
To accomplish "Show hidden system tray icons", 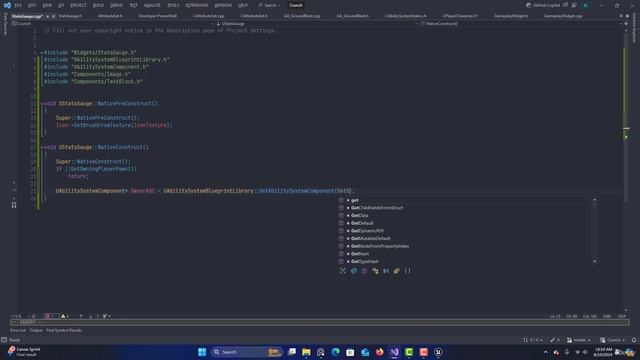I will point(545,352).
